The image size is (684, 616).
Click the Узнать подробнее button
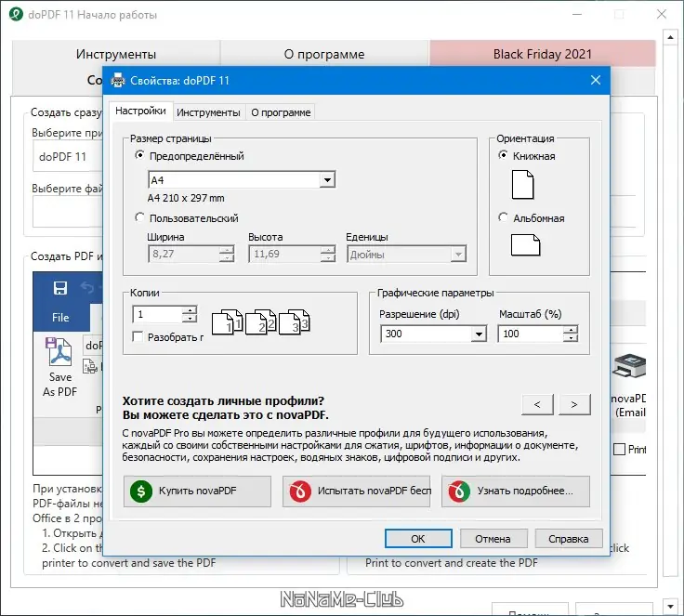tap(516, 491)
